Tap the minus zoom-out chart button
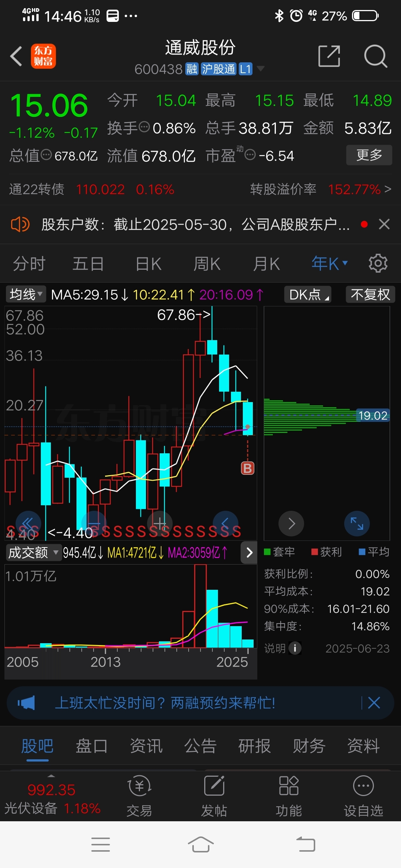 pos(94,524)
